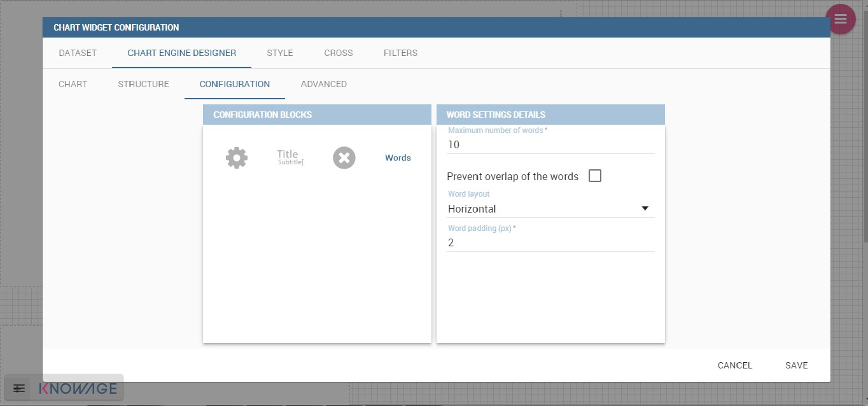Switch to the Dataset tab
The image size is (868, 406).
78,53
